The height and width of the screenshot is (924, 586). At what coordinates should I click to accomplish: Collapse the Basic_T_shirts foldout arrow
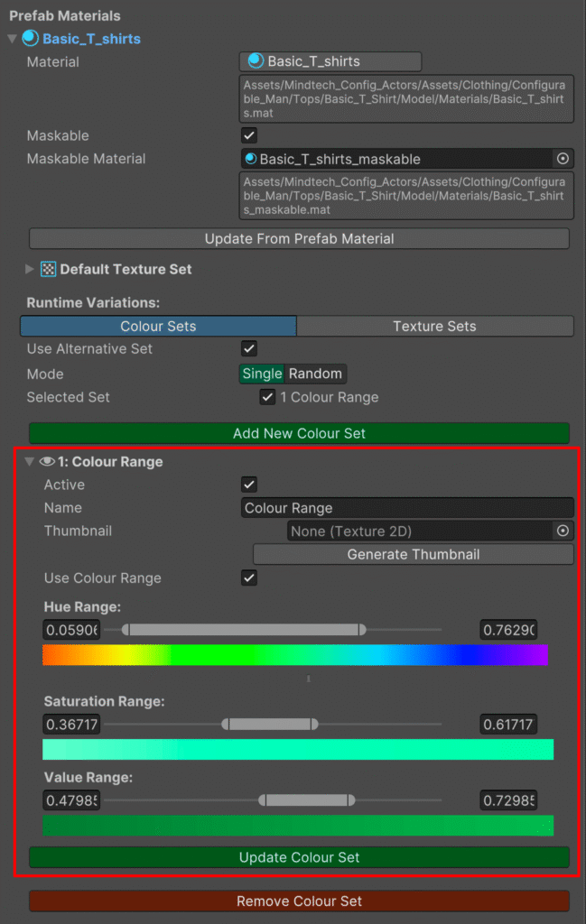point(12,39)
